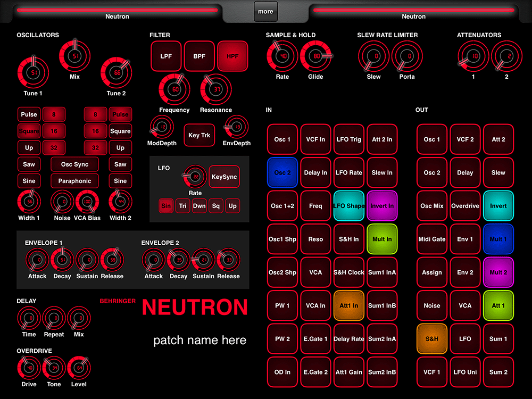
Task: Click the patch name here text
Action: [x=199, y=340]
